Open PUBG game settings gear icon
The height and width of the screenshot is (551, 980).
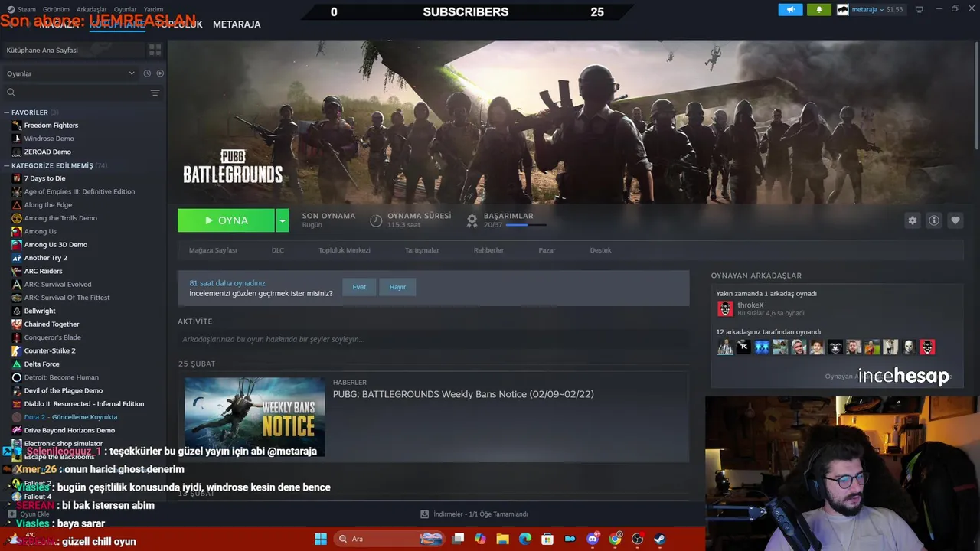pyautogui.click(x=912, y=220)
